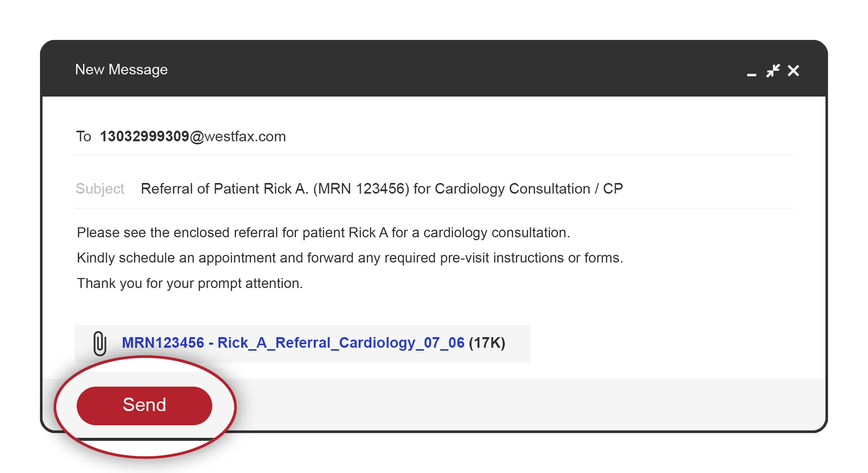Place cursor in "Thank you for your prompt" line
This screenshot has height=473, width=868.
[x=190, y=284]
